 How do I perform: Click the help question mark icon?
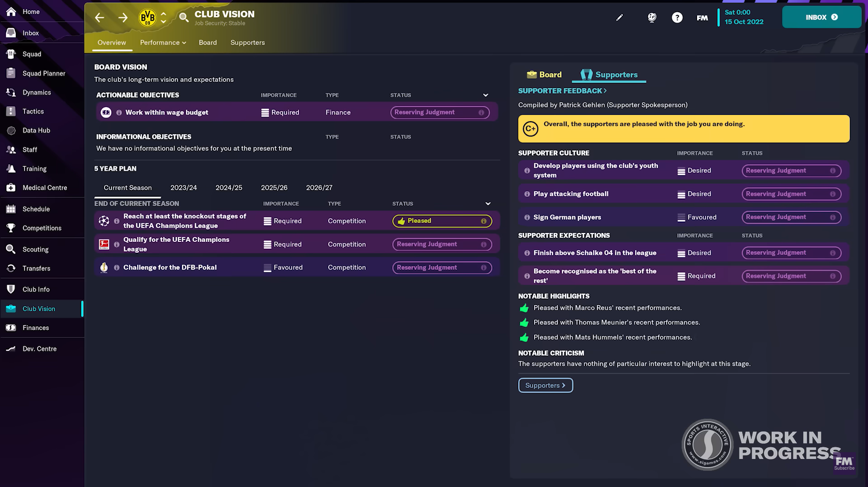[x=677, y=18]
